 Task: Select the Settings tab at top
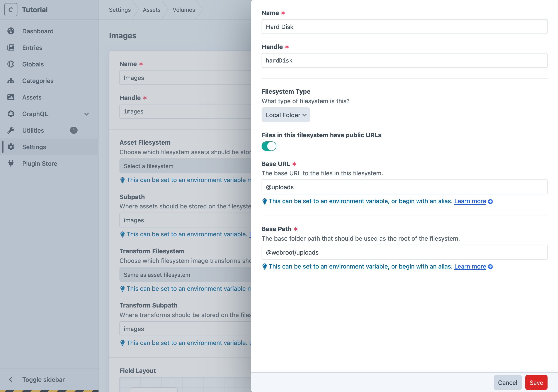coord(119,10)
